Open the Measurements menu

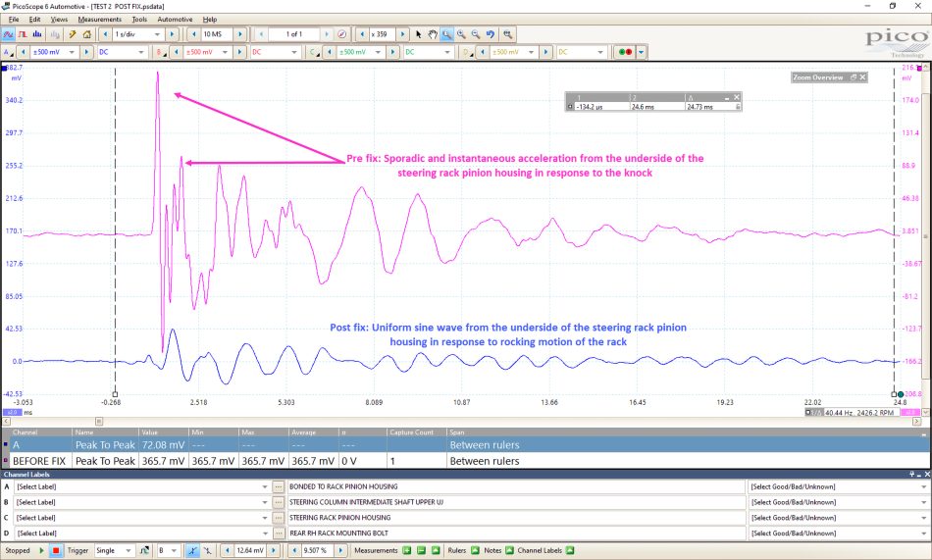pyautogui.click(x=100, y=19)
